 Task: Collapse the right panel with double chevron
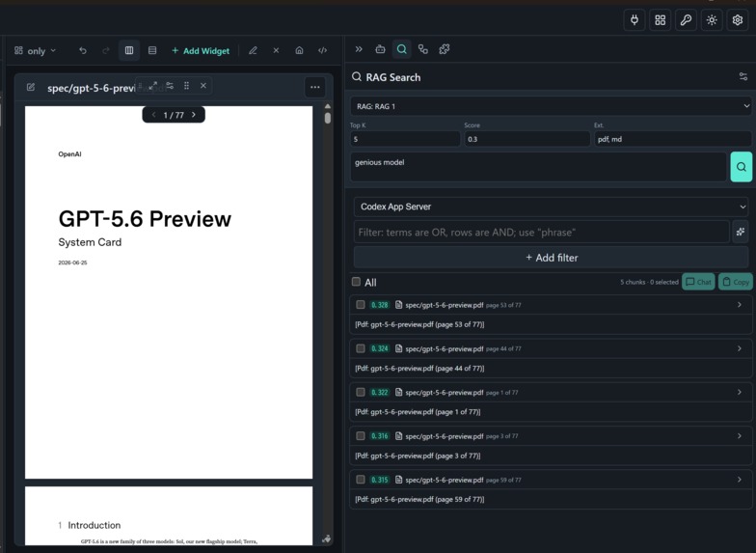tap(359, 49)
